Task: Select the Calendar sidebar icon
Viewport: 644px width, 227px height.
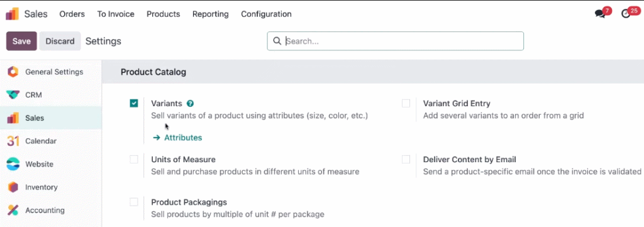Action: pyautogui.click(x=13, y=141)
